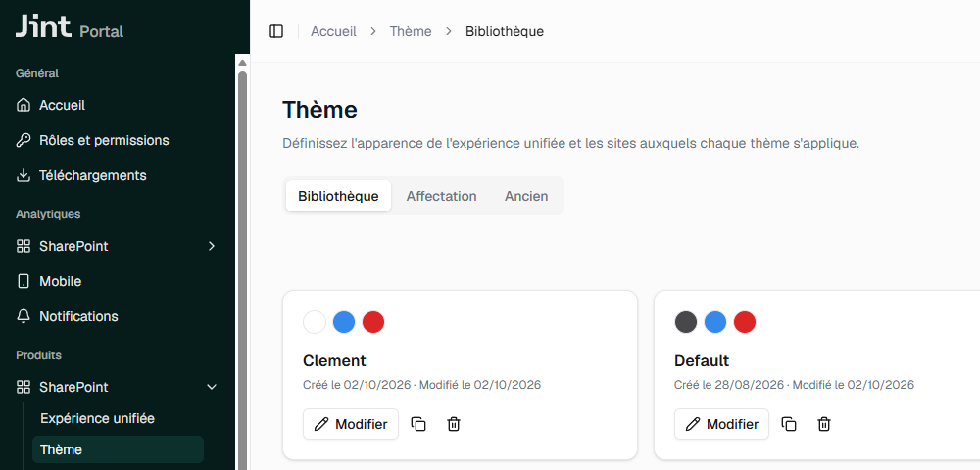
Task: Click the Jint Portal logo
Action: point(70,28)
